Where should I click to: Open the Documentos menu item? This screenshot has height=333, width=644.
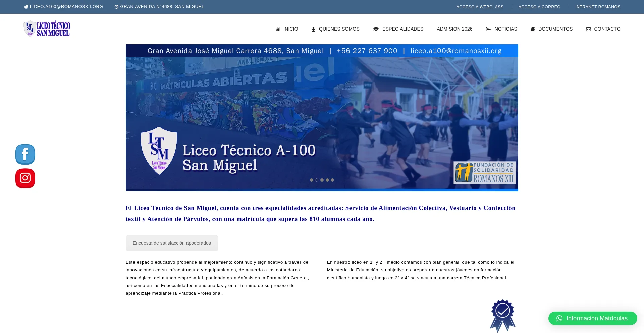551,29
